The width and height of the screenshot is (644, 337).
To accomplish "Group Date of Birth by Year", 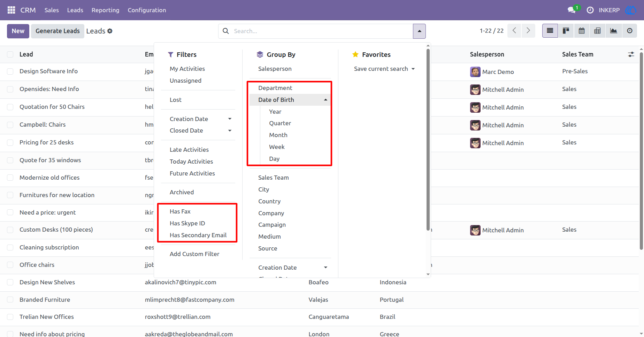I will (275, 112).
